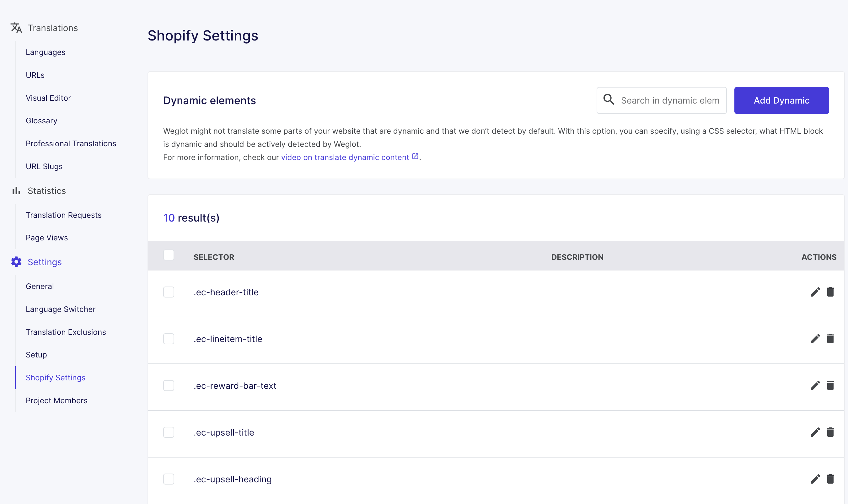Click the .ec-header-title selector text

coord(226,292)
